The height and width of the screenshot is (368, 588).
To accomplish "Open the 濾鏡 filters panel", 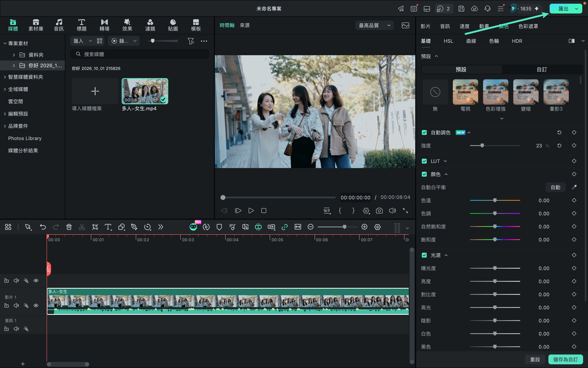I will pyautogui.click(x=150, y=25).
